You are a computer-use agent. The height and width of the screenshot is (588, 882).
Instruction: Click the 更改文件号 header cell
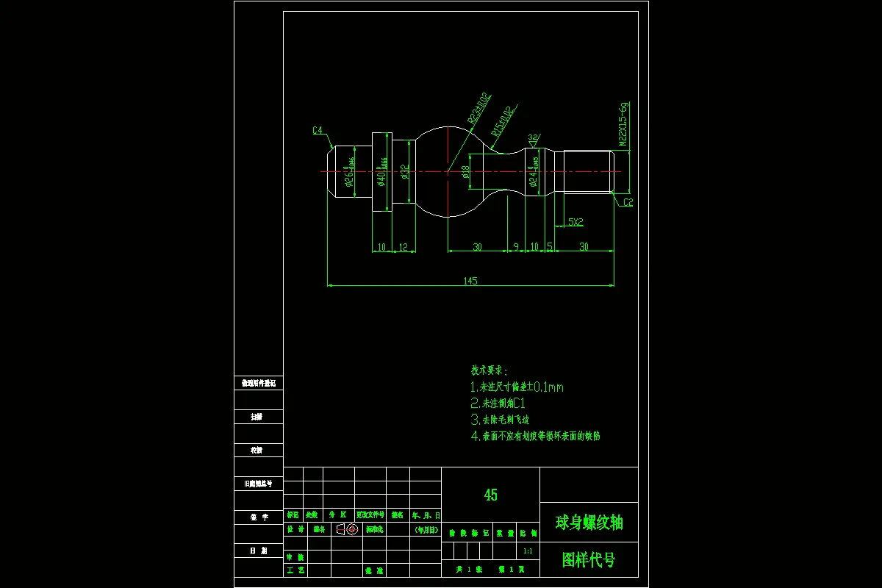coord(370,515)
